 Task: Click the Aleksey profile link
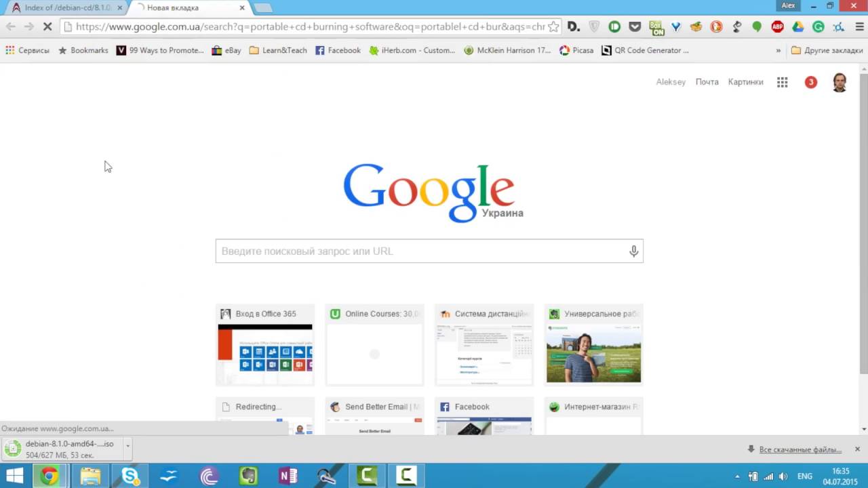coord(671,82)
